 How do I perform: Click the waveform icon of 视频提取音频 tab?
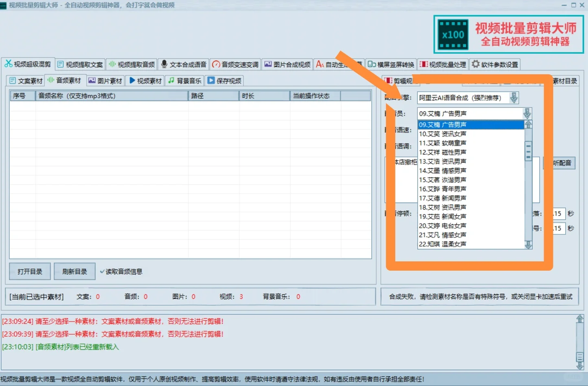112,64
